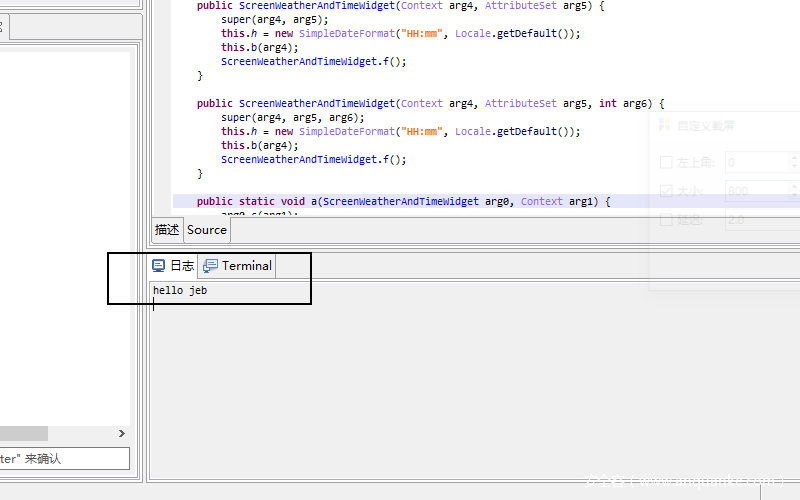Click the 左上角 value field showing 0
This screenshot has height=500, width=800.
(x=756, y=162)
